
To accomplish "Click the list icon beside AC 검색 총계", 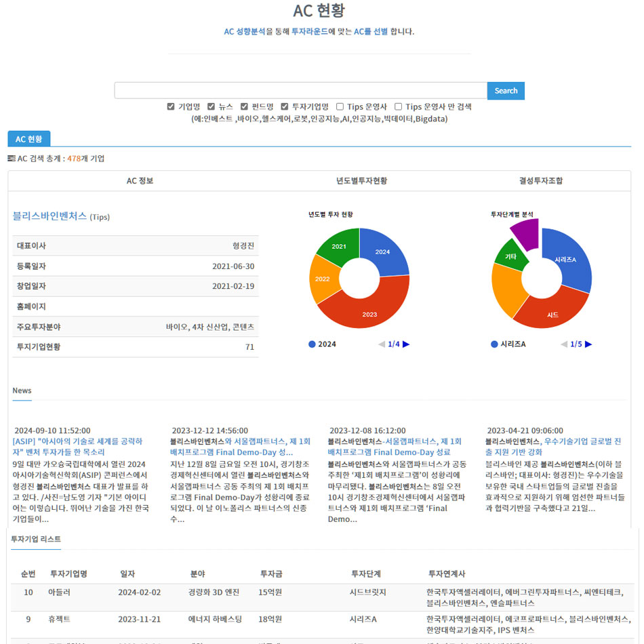I will (12, 159).
